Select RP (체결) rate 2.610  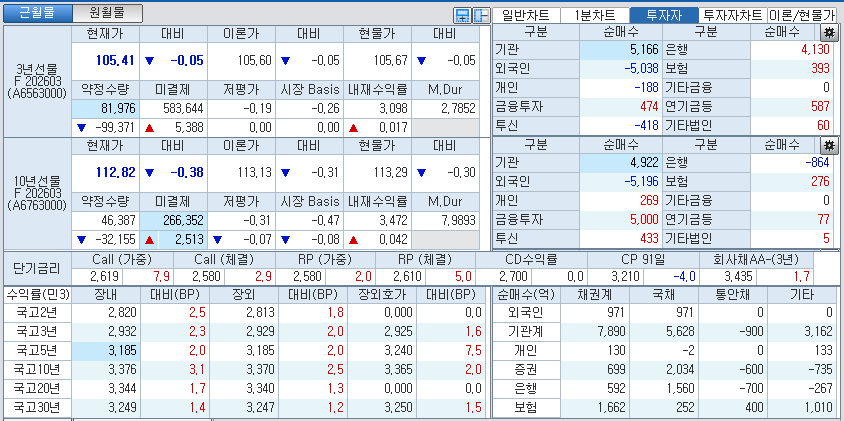click(402, 277)
